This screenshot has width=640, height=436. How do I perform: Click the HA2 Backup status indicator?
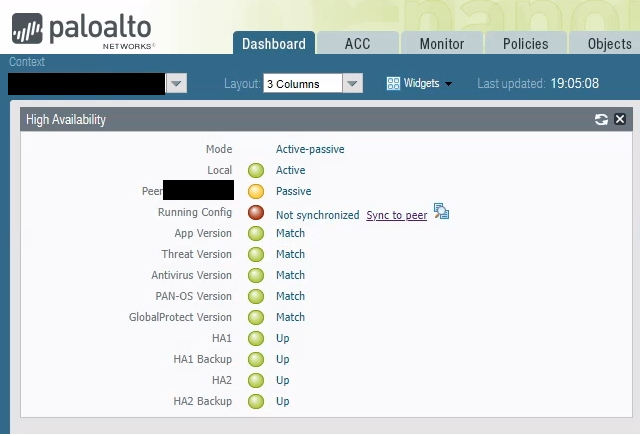point(256,402)
